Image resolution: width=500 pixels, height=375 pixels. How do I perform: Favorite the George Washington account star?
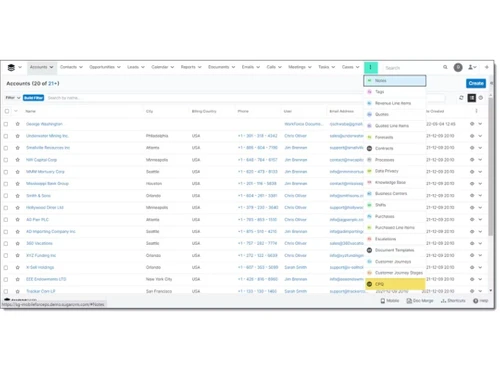pyautogui.click(x=18, y=124)
